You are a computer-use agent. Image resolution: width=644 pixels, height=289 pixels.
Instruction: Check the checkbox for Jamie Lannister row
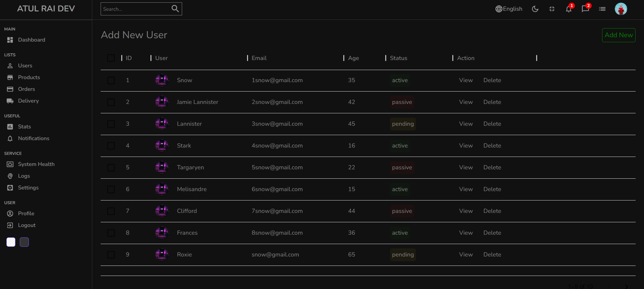(111, 102)
